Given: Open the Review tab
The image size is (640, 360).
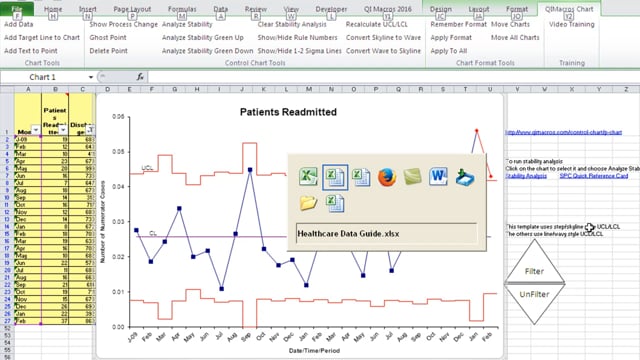Looking at the screenshot, I should point(256,9).
